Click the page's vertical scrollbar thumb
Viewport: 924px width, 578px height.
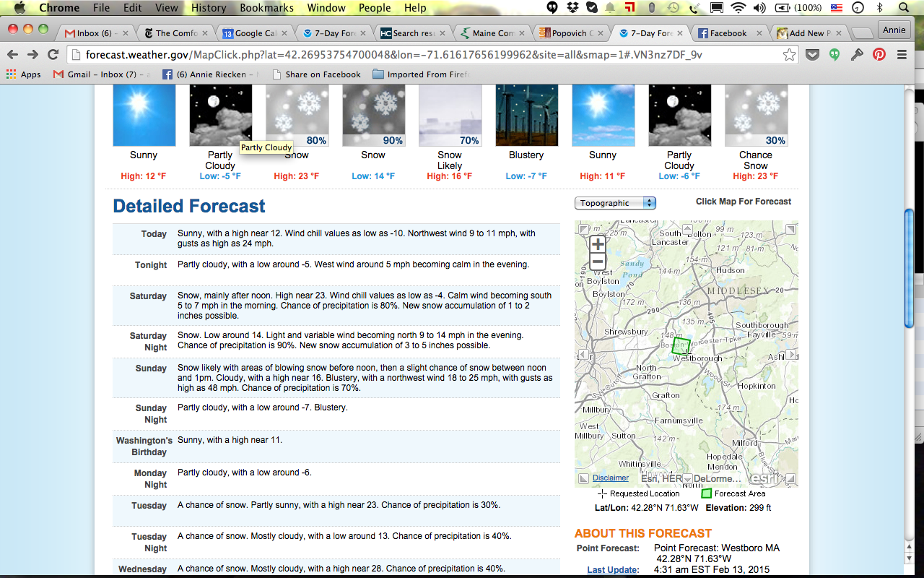[x=910, y=267]
